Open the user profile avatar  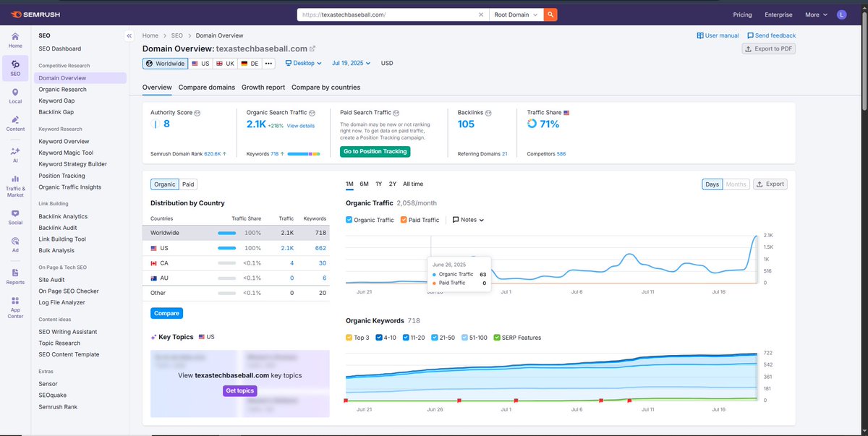point(841,14)
